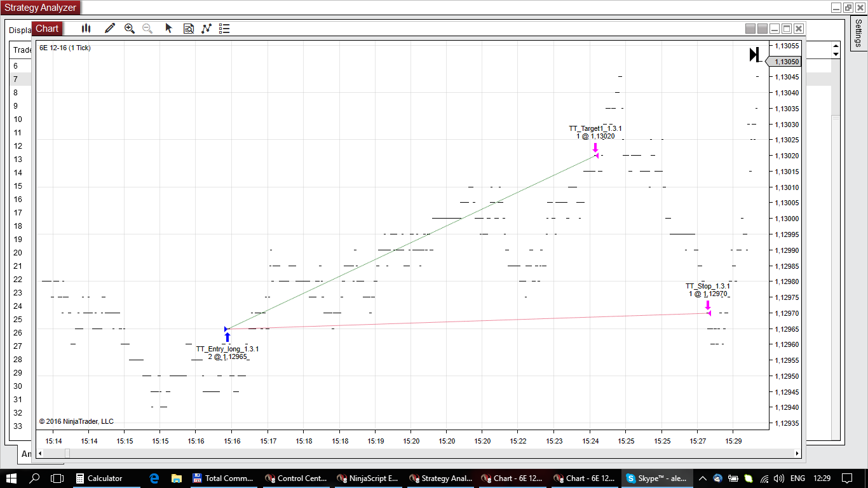
Task: Switch to Total Commander on the taskbar
Action: [224, 478]
